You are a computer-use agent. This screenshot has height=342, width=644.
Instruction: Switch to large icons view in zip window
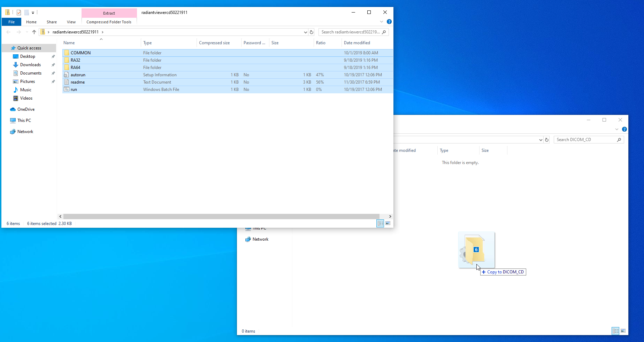click(388, 223)
